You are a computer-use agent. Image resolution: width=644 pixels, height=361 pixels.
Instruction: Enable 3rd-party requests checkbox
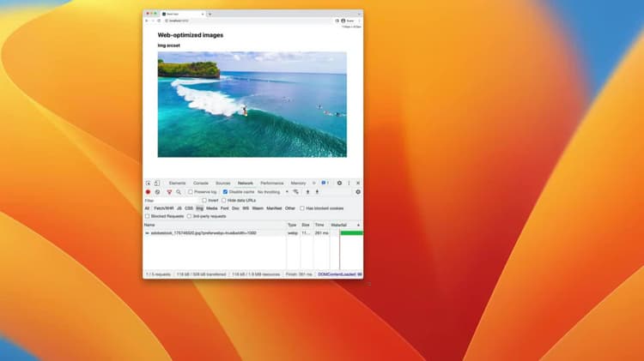click(x=189, y=216)
